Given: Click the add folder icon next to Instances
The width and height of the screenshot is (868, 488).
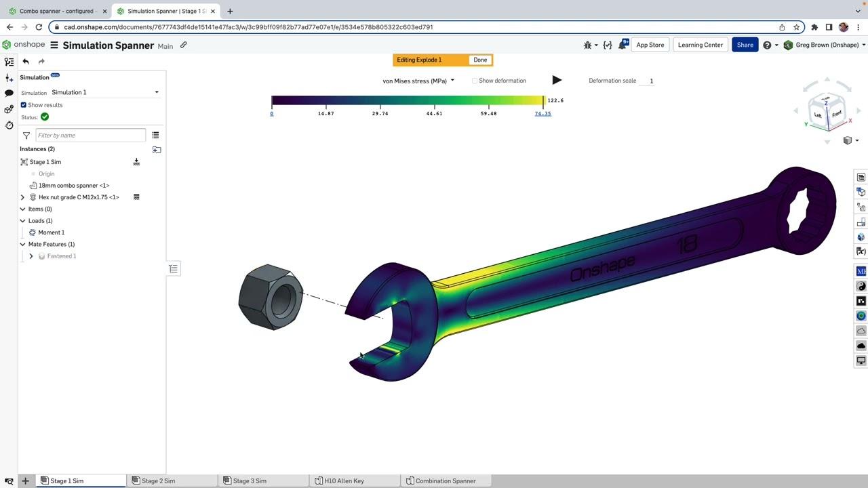Looking at the screenshot, I should [157, 149].
